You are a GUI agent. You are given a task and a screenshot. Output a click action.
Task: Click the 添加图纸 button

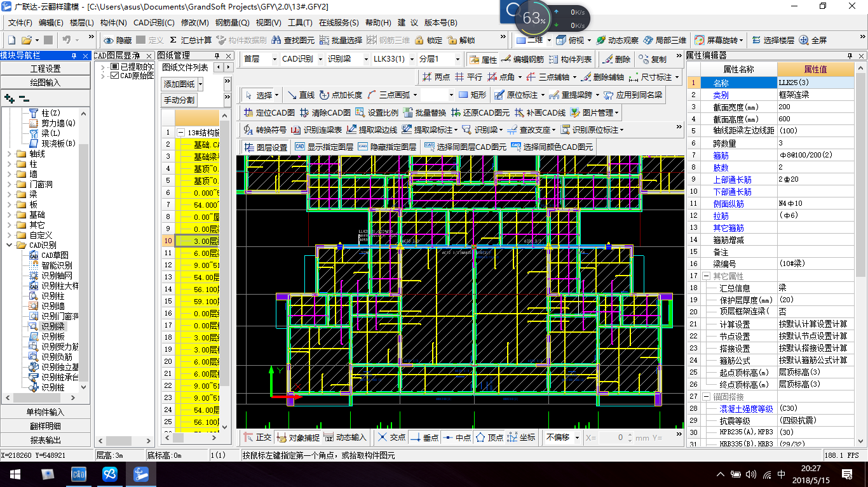click(179, 84)
